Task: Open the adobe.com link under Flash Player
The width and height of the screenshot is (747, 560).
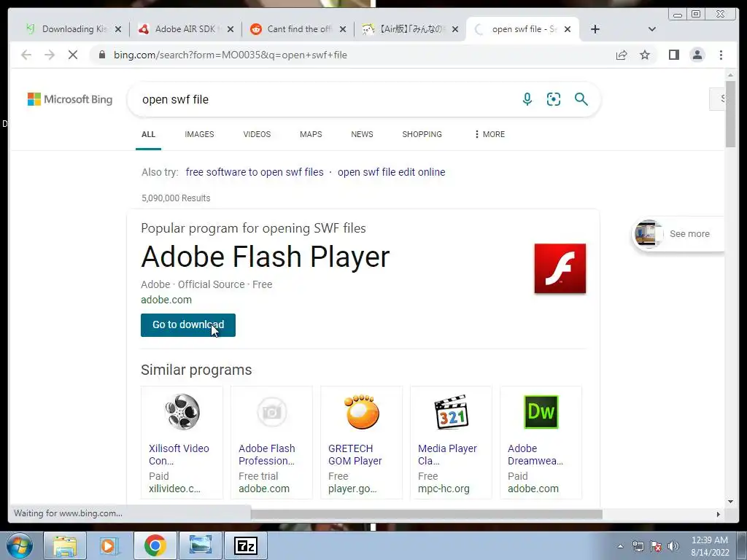Action: click(166, 300)
